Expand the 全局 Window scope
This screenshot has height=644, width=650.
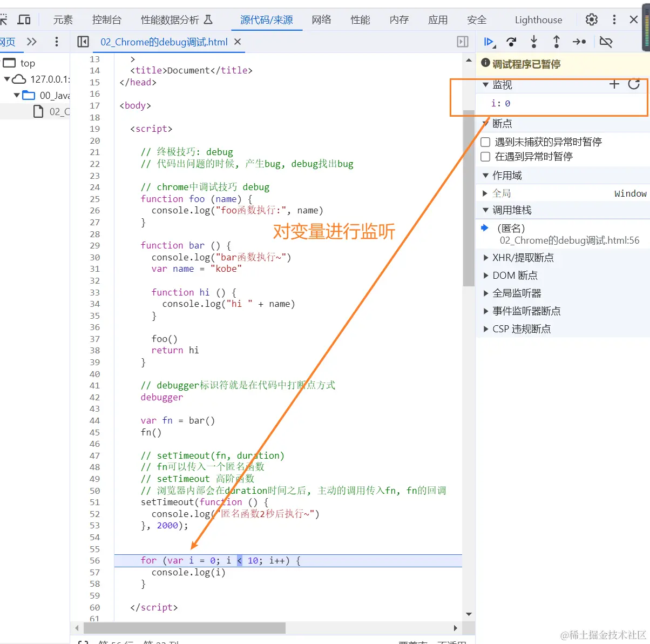coord(485,193)
